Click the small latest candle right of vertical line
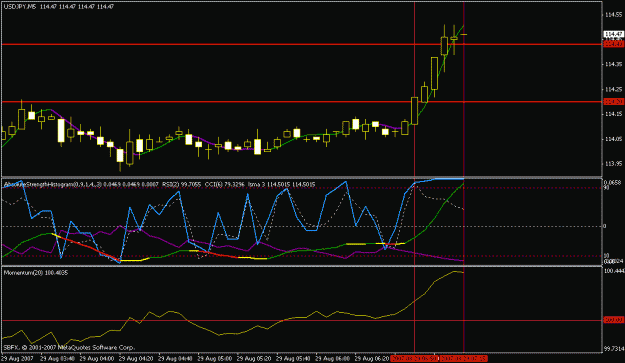Viewport: 625px width, 363px height. [464, 35]
